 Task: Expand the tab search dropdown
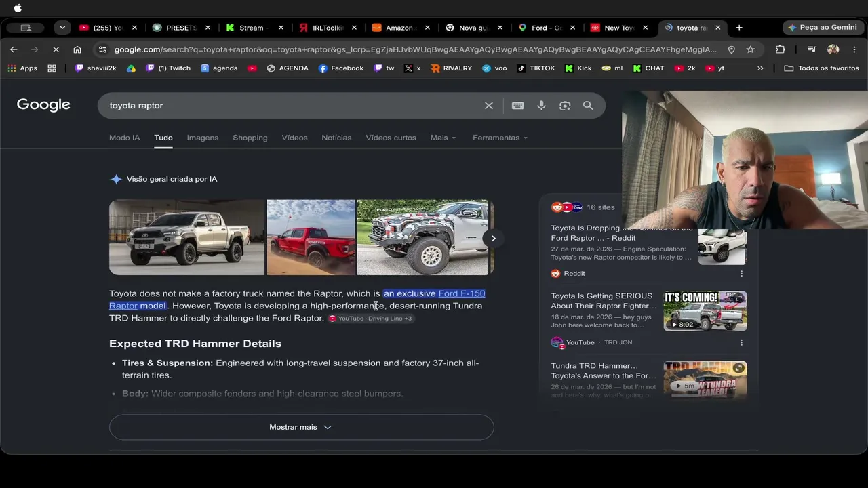62,28
